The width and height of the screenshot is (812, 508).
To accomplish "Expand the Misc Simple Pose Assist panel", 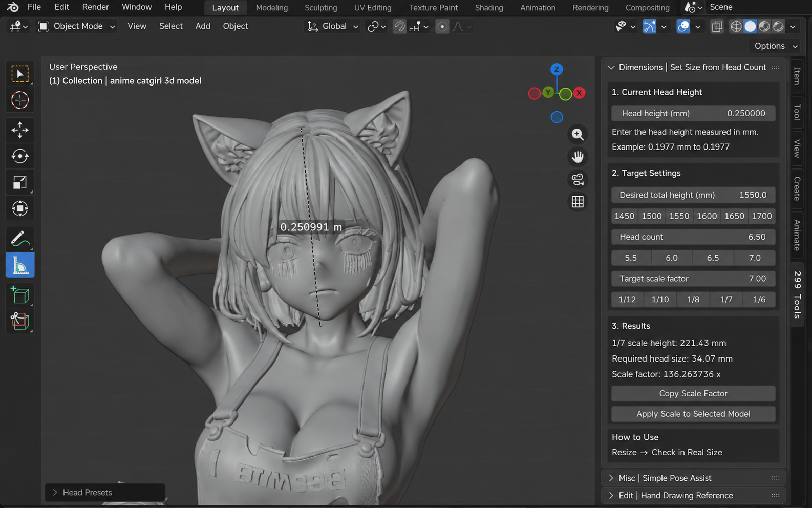I will 611,478.
